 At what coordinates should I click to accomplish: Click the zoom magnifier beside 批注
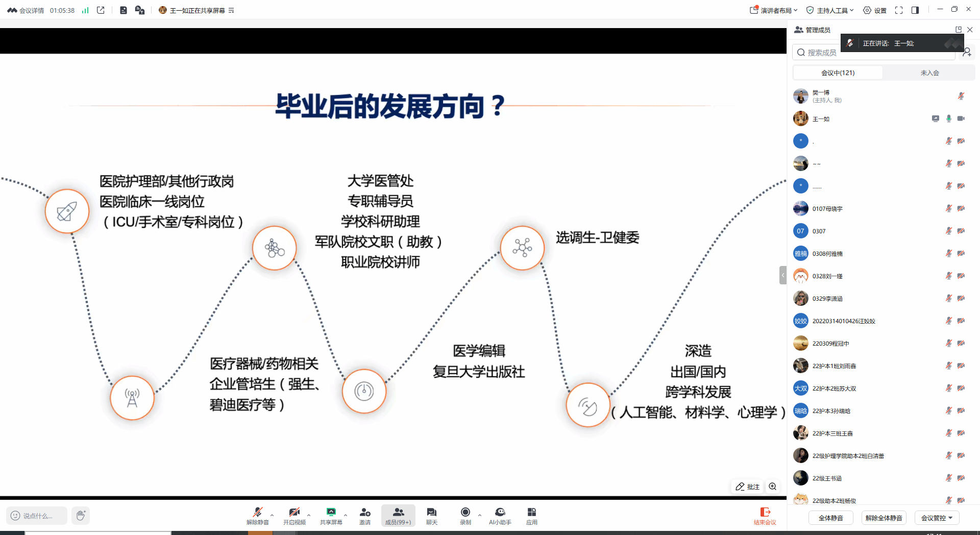(773, 487)
